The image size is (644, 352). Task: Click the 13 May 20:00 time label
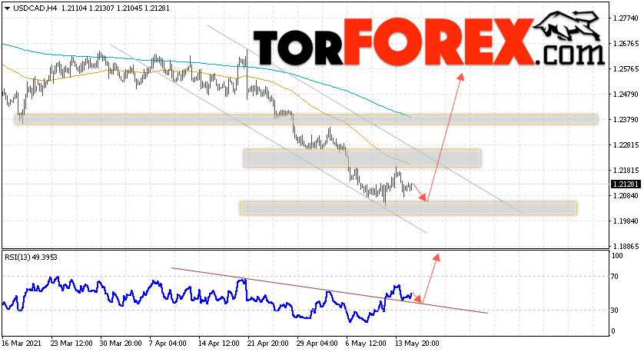(x=417, y=344)
